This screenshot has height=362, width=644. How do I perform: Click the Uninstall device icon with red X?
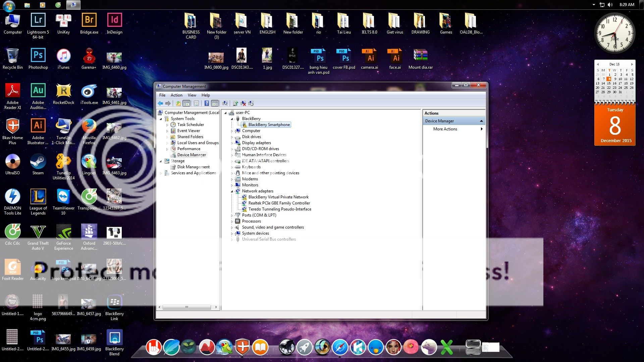[x=243, y=104]
